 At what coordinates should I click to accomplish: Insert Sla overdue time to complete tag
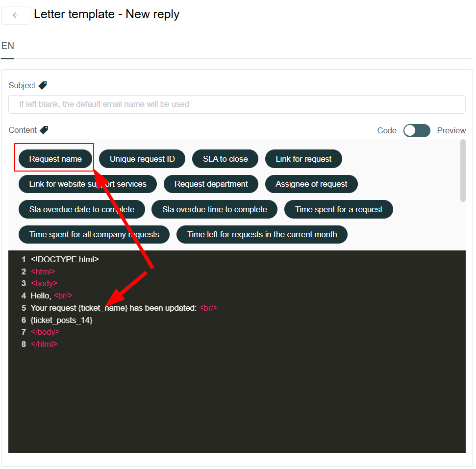pyautogui.click(x=214, y=209)
